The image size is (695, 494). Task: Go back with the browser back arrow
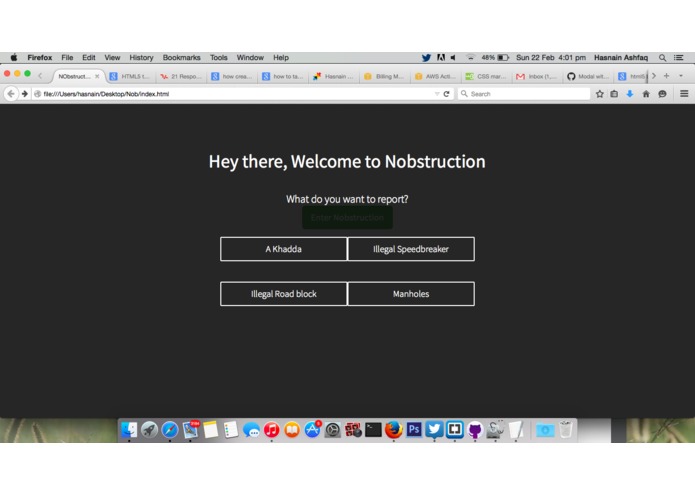click(11, 94)
